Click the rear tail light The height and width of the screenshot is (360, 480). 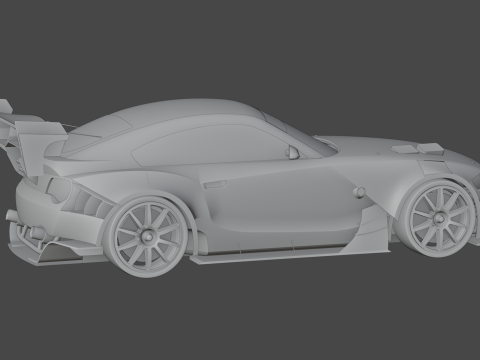[x=59, y=191]
